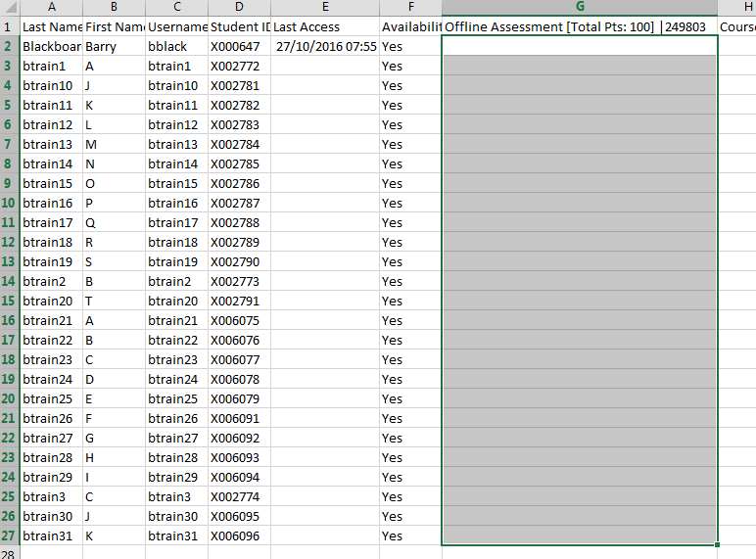Select cell containing 27/10/2016 date
Image resolution: width=756 pixels, height=559 pixels.
pyautogui.click(x=325, y=46)
